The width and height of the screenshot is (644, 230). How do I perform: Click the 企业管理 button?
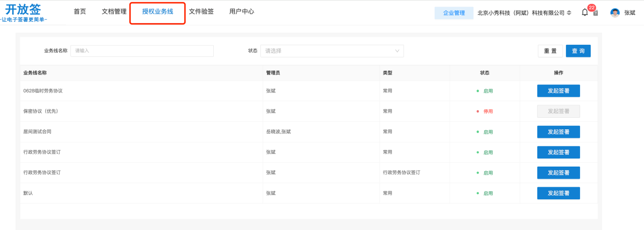pos(454,13)
